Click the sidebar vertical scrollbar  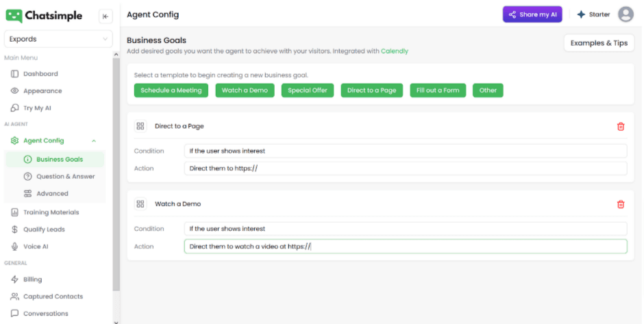click(x=116, y=171)
